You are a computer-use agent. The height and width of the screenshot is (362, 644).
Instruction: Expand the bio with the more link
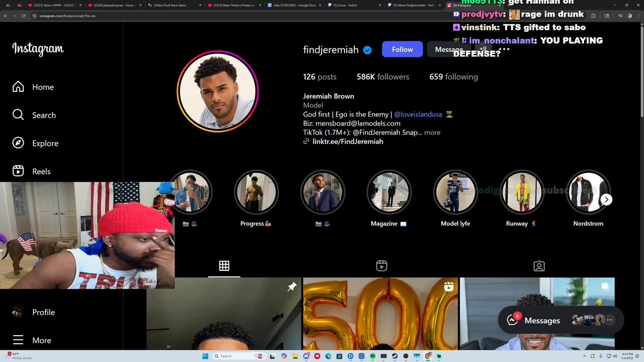pos(432,132)
